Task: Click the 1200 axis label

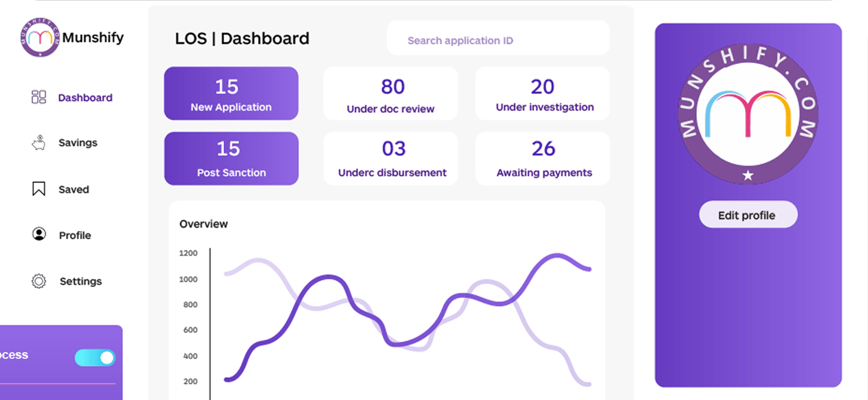Action: [x=188, y=253]
